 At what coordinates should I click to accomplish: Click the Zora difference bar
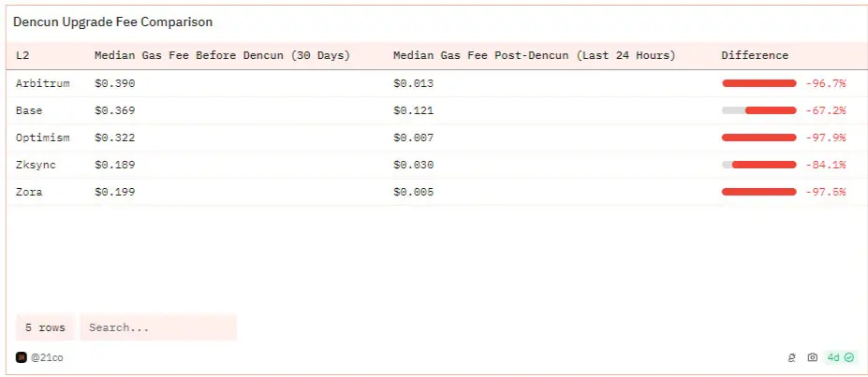click(759, 192)
